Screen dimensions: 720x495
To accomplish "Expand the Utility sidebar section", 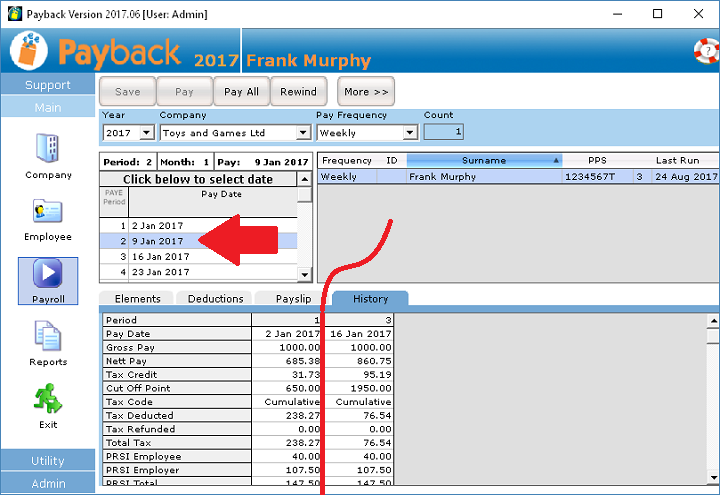I will click(48, 461).
